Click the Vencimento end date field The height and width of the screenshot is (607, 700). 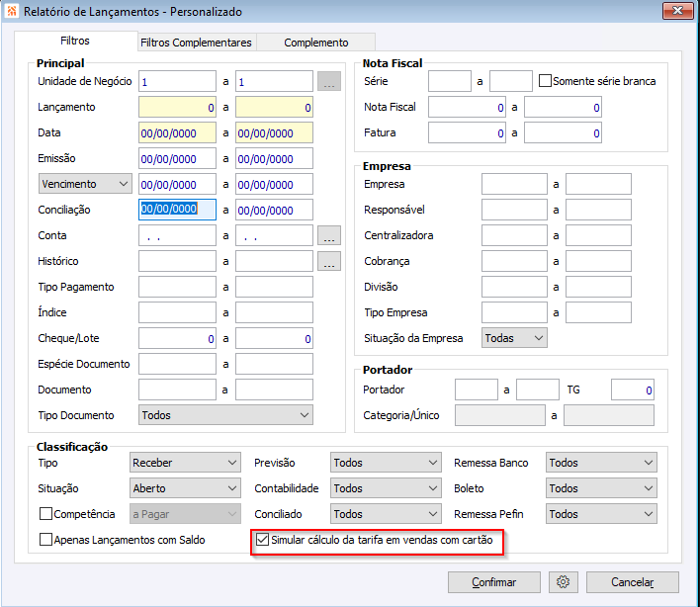(x=274, y=184)
